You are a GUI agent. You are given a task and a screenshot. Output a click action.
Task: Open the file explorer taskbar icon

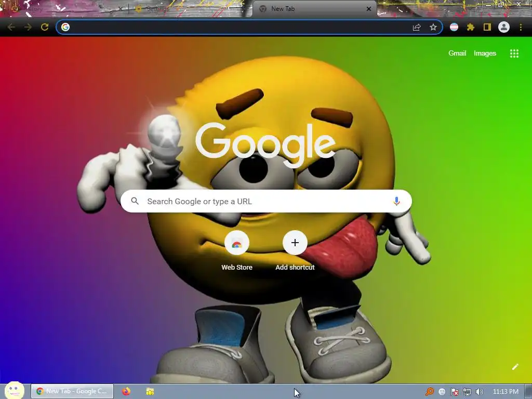150,391
